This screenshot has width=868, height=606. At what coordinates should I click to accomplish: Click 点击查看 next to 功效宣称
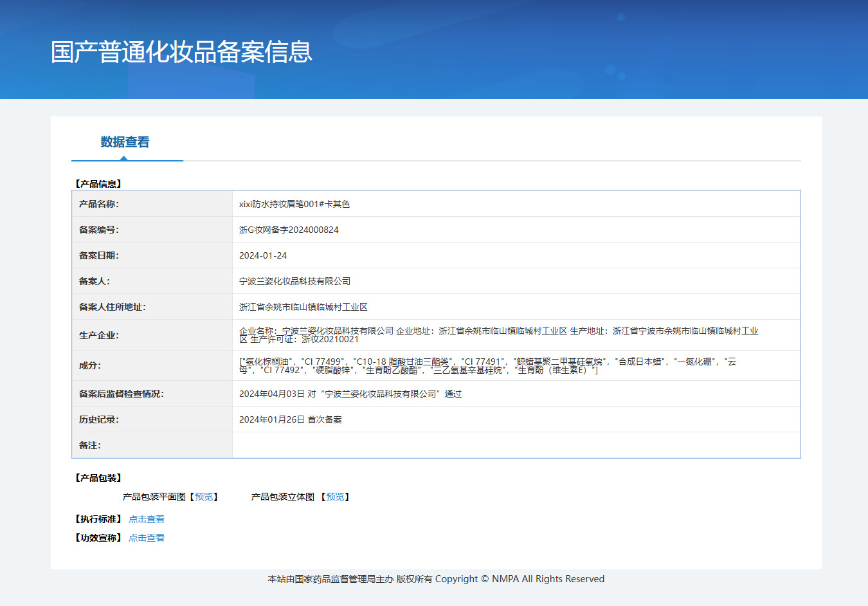(147, 538)
